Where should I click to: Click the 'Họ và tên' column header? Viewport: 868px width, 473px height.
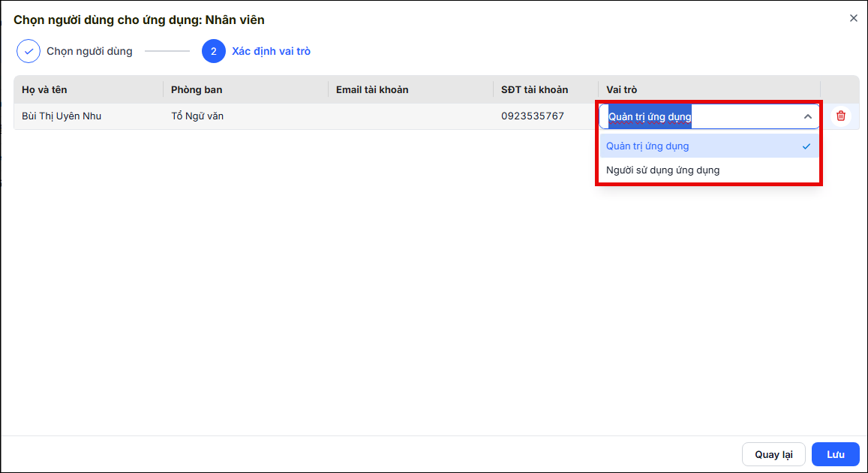point(44,90)
